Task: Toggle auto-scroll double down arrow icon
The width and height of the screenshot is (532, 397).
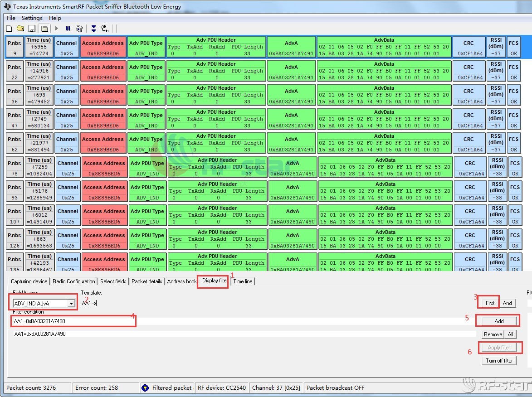Action: (93, 29)
